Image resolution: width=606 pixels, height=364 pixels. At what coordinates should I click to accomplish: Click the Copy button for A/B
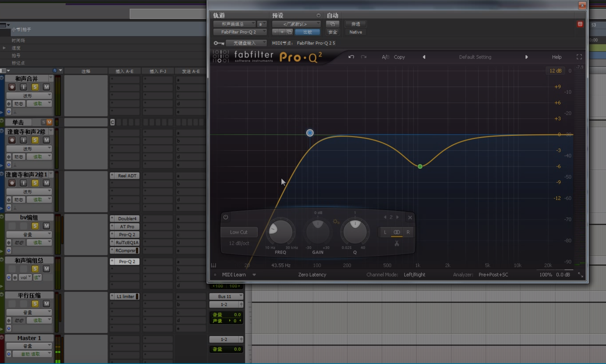[x=399, y=57]
